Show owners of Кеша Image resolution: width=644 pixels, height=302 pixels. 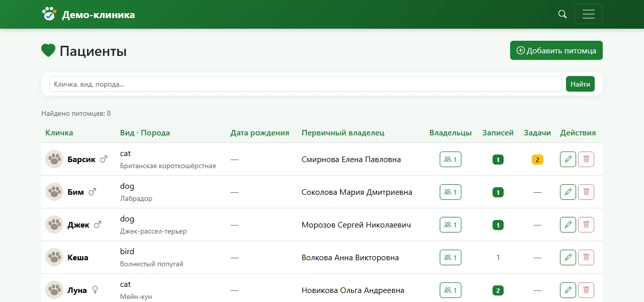450,257
